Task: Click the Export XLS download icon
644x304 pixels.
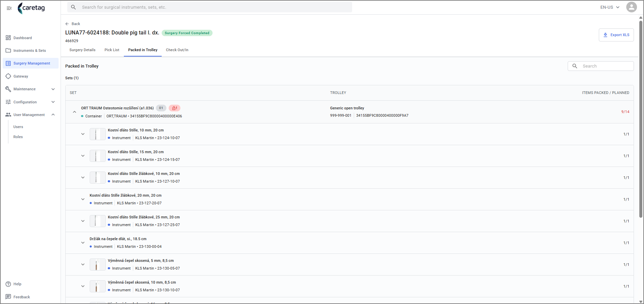Action: click(605, 35)
